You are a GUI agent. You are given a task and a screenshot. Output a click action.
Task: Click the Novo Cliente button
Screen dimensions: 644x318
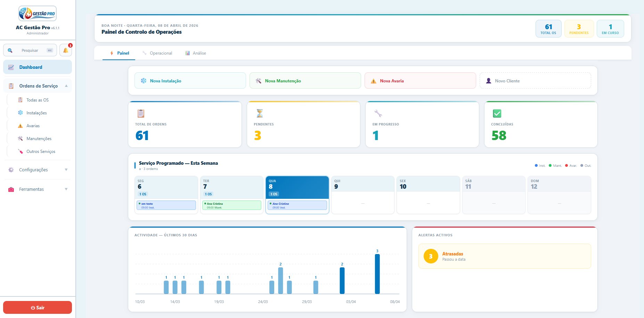(535, 81)
